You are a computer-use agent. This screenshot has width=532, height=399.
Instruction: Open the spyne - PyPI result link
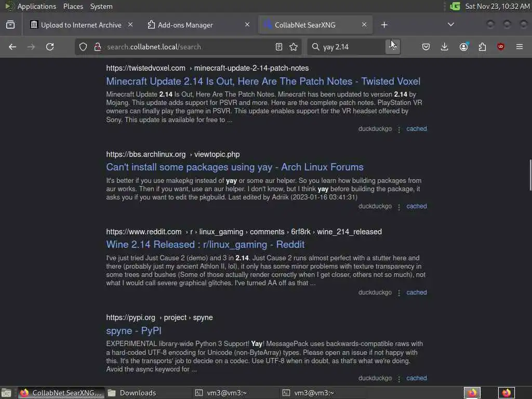134,331
